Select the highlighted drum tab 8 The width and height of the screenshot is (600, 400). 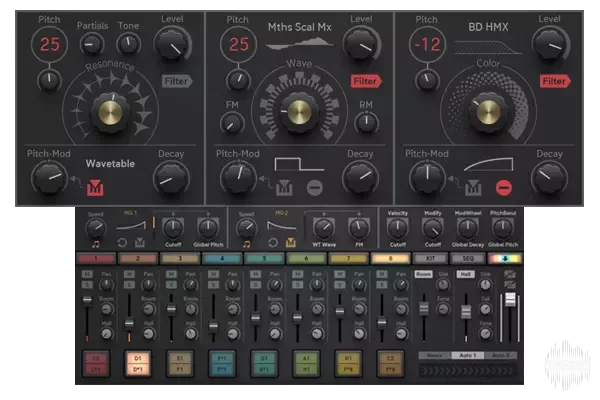point(390,259)
